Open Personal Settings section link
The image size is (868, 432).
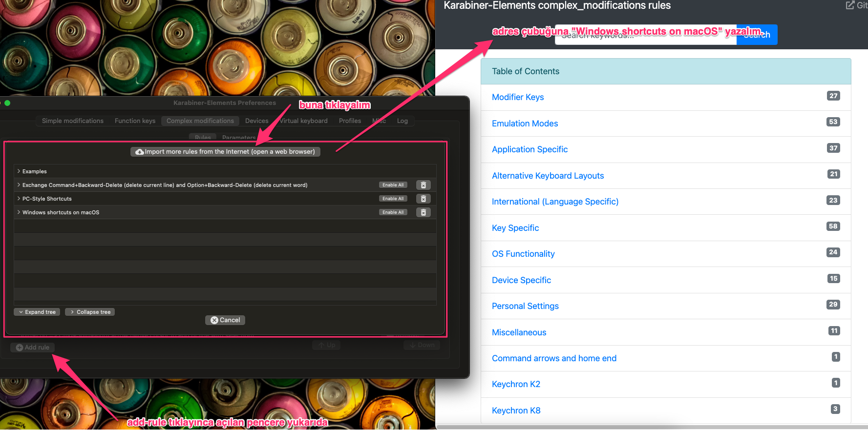coord(525,306)
